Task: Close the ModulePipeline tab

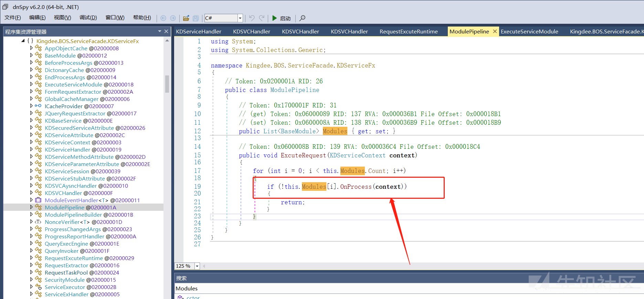Action: click(495, 31)
